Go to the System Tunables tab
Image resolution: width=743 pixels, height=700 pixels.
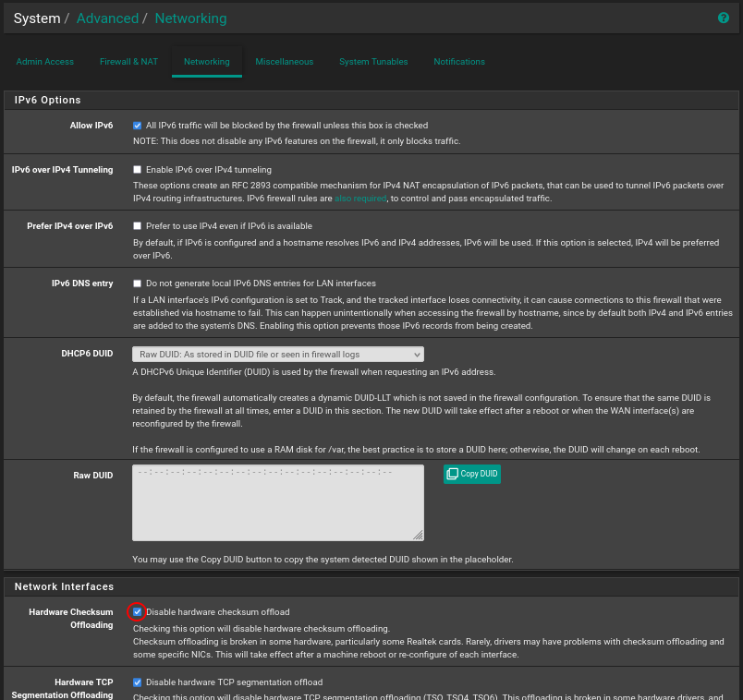coord(373,62)
